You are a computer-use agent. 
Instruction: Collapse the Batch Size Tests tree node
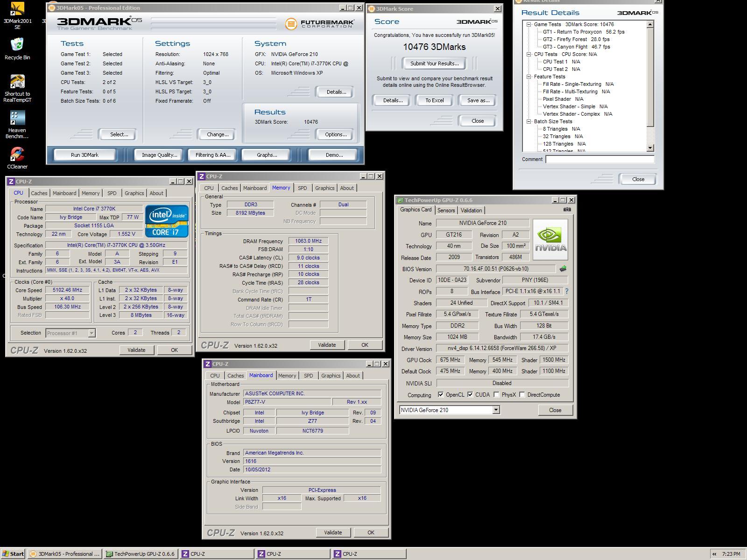[x=529, y=121]
